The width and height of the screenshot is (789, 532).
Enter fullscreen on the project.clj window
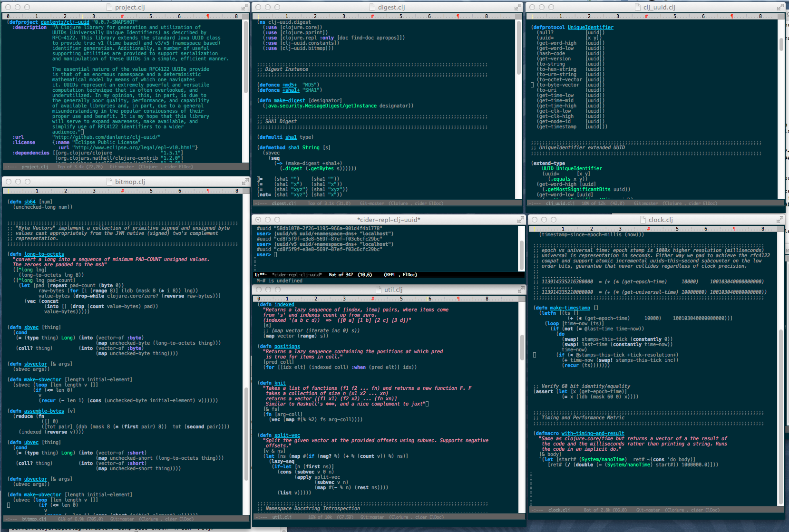click(244, 7)
